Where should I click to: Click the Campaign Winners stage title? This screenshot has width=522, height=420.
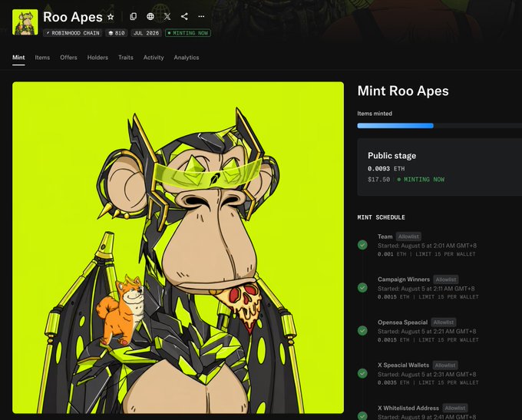[x=404, y=279]
